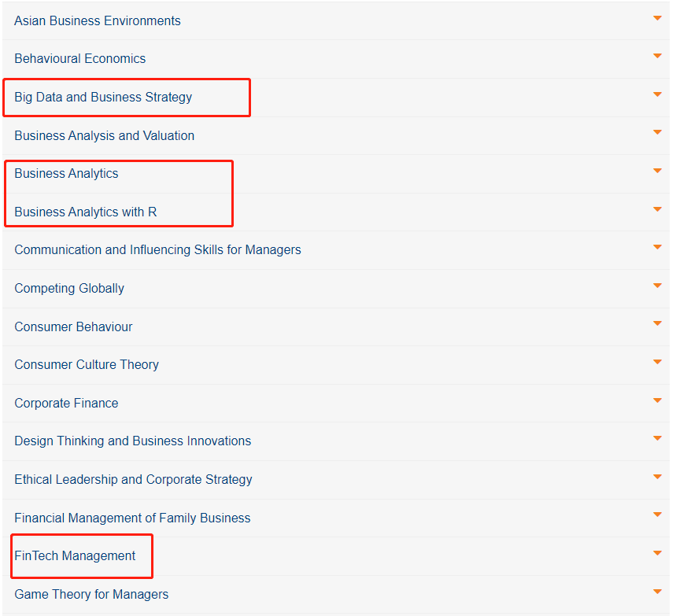Open Big Data and Business Strategy
The image size is (676, 616).
point(103,98)
